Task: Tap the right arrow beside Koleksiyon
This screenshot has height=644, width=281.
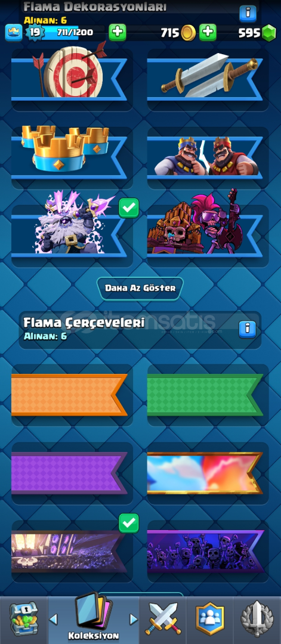Action: click(x=133, y=619)
